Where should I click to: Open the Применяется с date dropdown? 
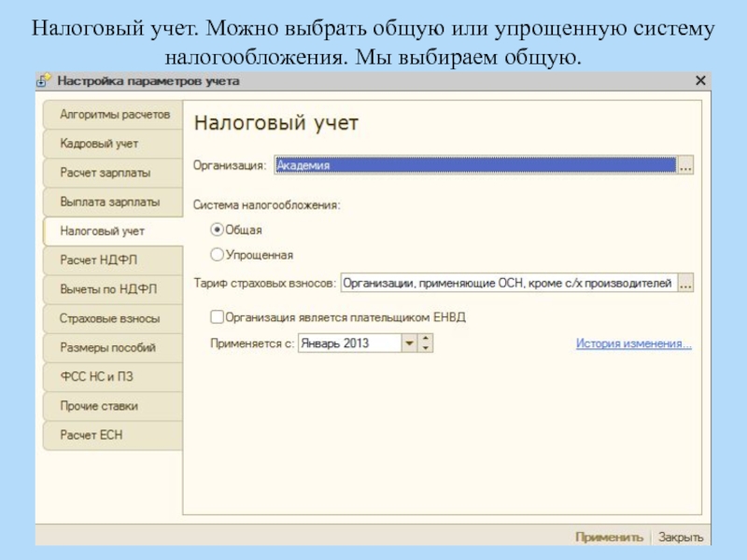[x=408, y=343]
